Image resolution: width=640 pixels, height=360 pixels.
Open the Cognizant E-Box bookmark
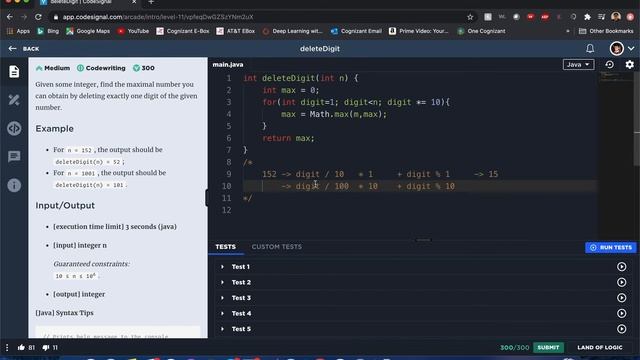click(x=183, y=31)
